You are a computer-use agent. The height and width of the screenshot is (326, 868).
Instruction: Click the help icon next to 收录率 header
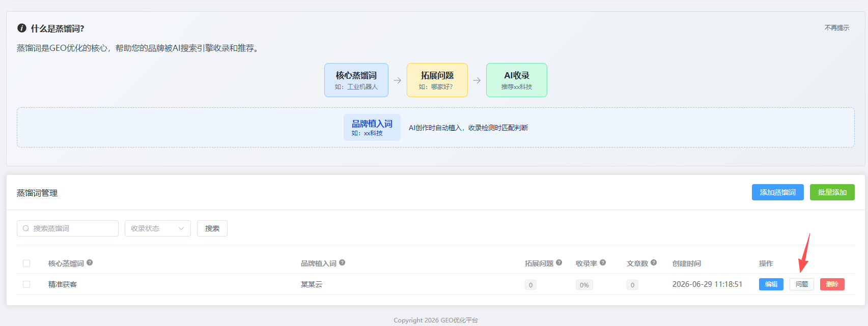pyautogui.click(x=603, y=262)
